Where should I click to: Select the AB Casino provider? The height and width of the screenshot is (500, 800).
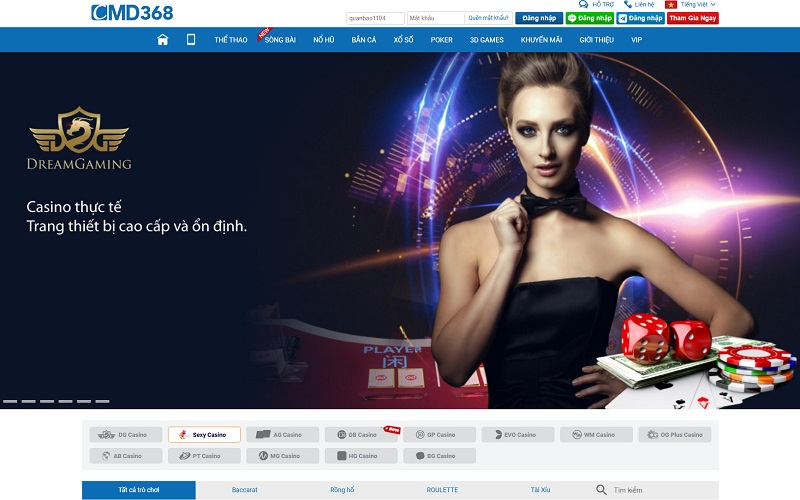126,456
